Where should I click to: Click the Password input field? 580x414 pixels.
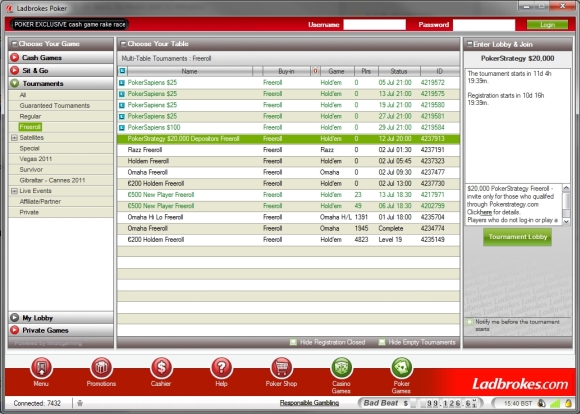(484, 25)
